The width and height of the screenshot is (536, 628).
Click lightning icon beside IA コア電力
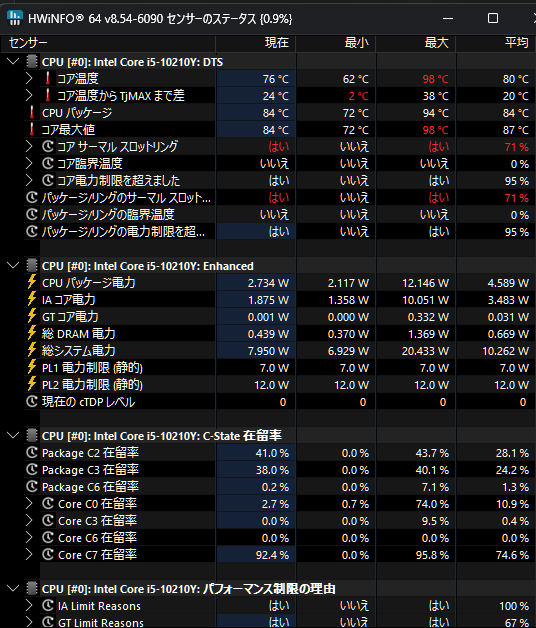32,299
